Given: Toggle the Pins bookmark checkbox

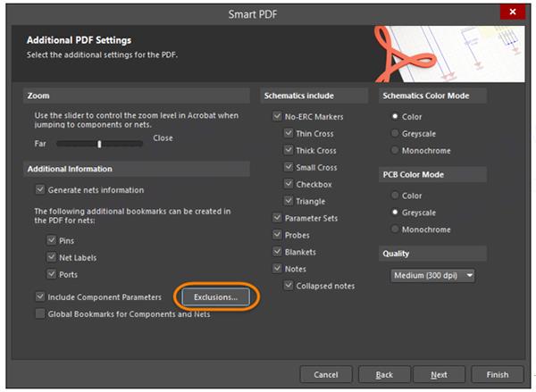Looking at the screenshot, I should (51, 240).
